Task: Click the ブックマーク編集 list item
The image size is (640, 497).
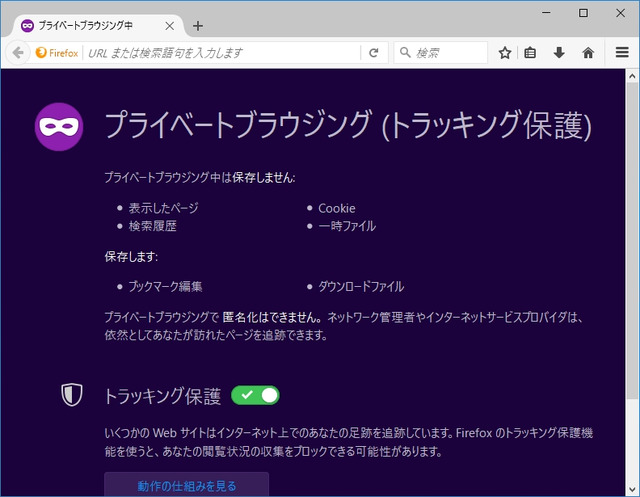Action: [x=165, y=286]
